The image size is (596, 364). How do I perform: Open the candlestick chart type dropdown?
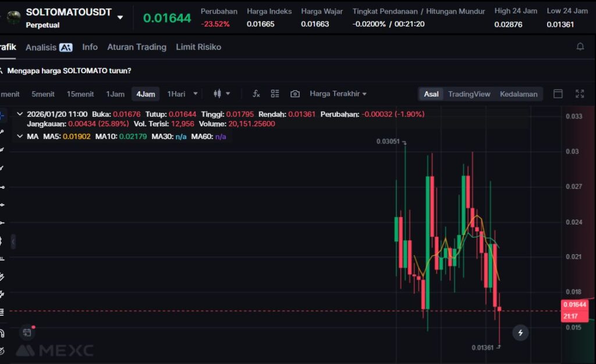coord(222,94)
